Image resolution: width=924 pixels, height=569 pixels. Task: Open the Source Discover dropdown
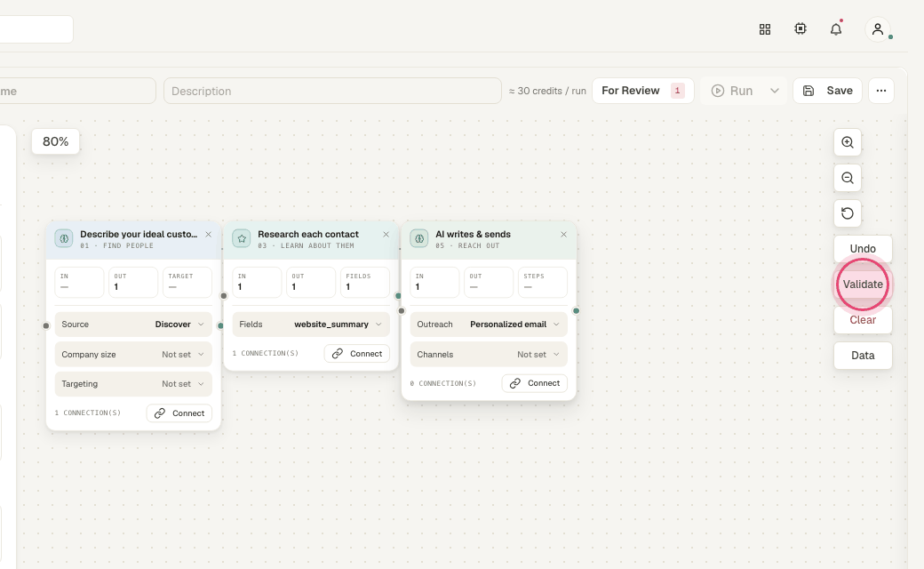click(x=133, y=325)
